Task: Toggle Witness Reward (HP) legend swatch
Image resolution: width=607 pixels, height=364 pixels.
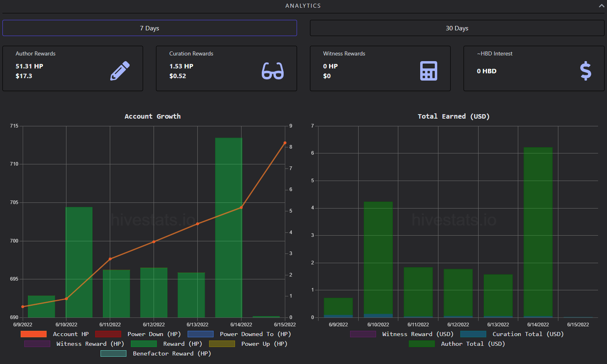Action: pos(37,344)
